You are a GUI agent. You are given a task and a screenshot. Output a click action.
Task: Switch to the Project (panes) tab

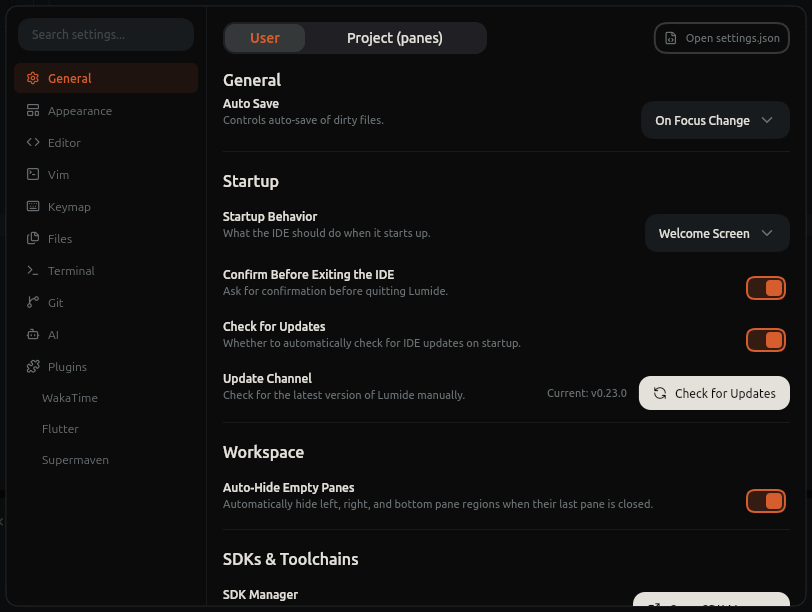coord(395,38)
